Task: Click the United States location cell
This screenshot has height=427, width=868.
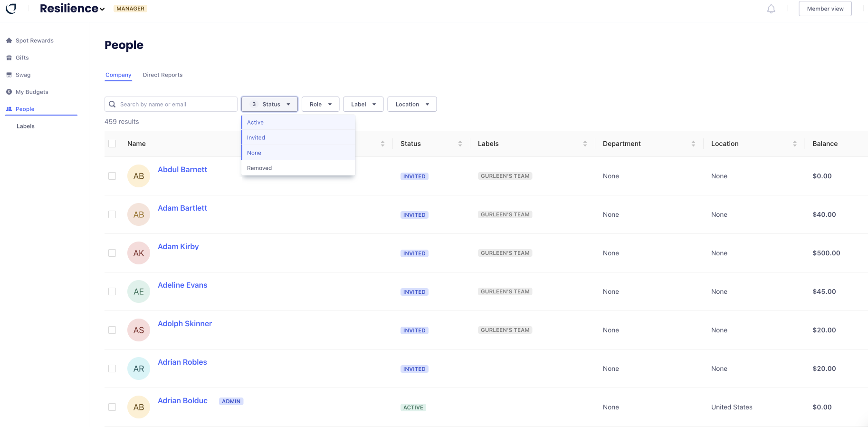Action: [x=732, y=407]
